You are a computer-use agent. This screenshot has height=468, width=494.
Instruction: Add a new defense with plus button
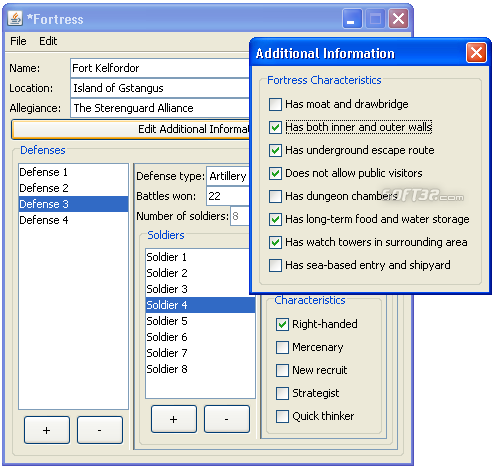(47, 430)
